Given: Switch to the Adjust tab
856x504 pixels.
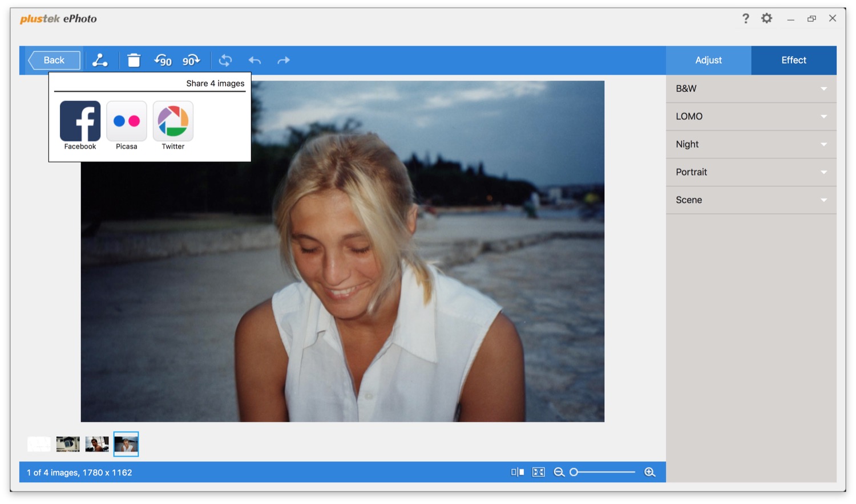Looking at the screenshot, I should click(708, 60).
